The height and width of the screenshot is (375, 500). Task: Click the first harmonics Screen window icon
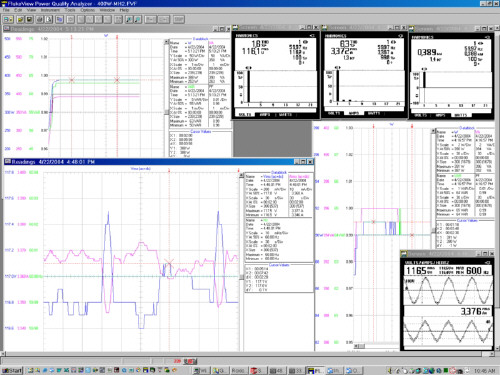236,27
